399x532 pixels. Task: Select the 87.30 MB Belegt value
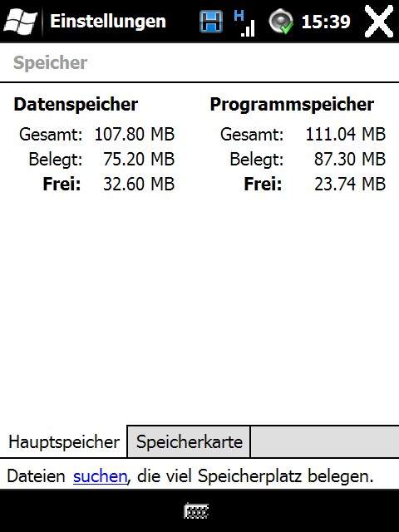[x=350, y=159]
